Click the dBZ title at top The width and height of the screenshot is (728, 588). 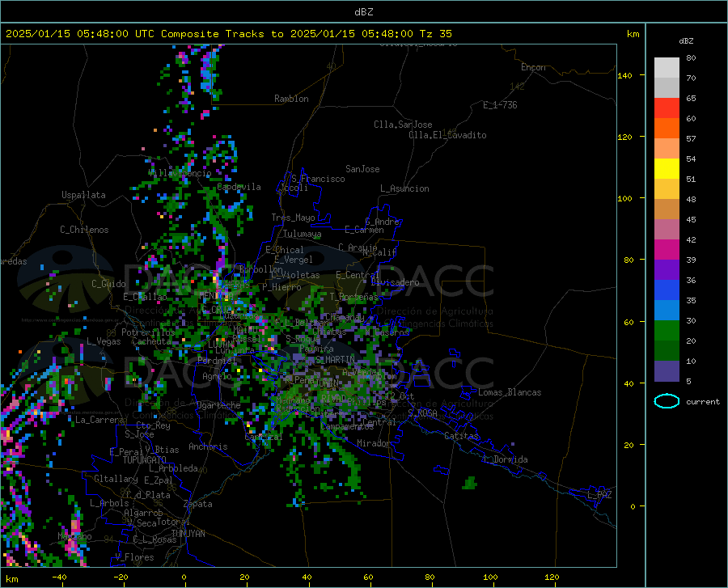point(363,12)
